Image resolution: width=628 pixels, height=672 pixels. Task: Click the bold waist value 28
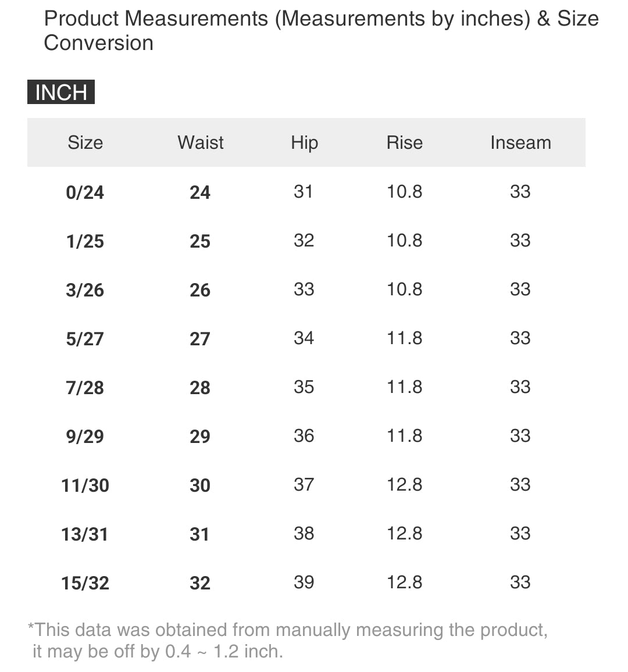200,388
